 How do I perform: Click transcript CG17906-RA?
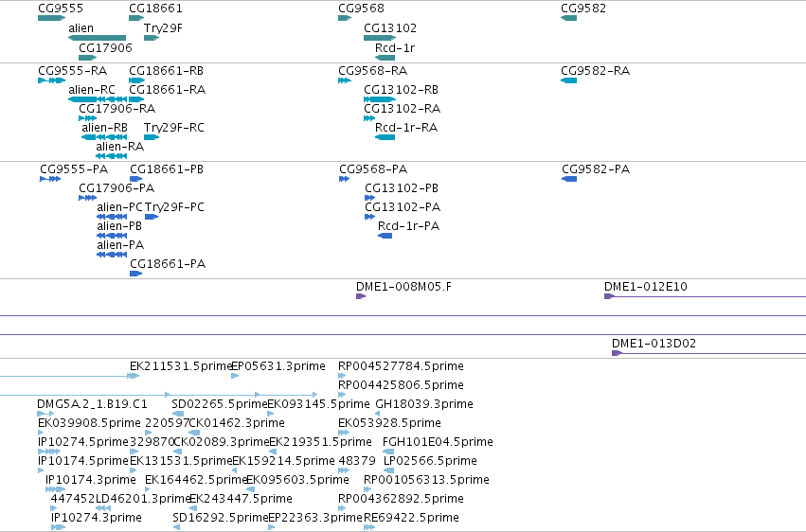click(87, 118)
